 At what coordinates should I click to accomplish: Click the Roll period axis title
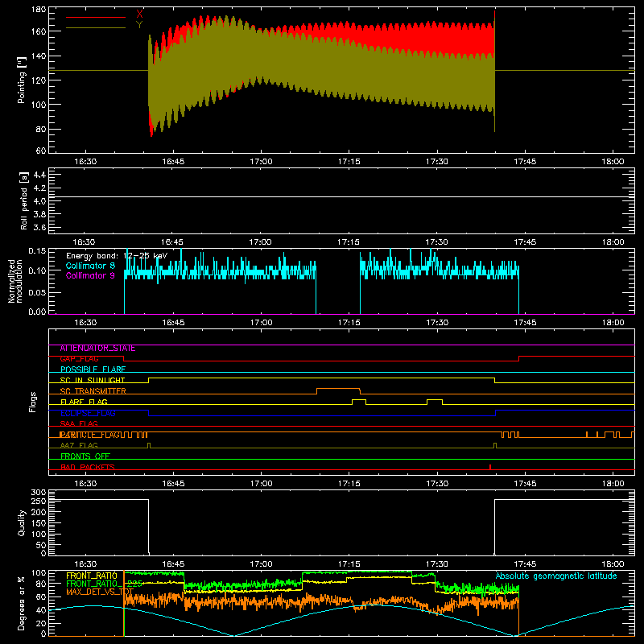[24, 200]
